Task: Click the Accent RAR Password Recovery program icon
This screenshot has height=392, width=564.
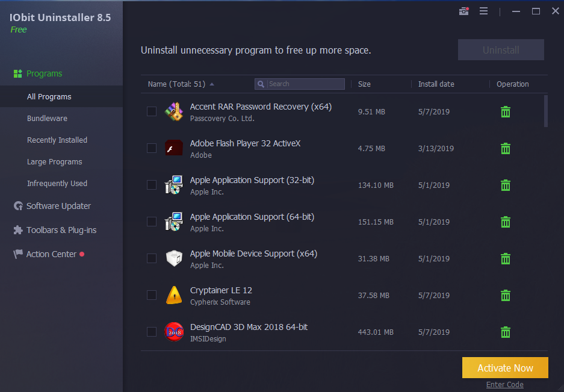Action: (174, 111)
